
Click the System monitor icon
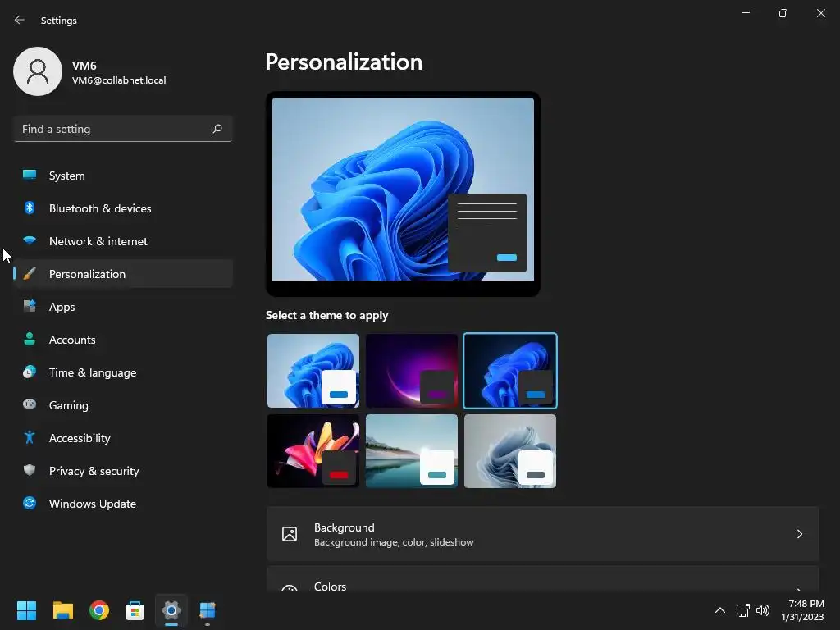click(30, 176)
